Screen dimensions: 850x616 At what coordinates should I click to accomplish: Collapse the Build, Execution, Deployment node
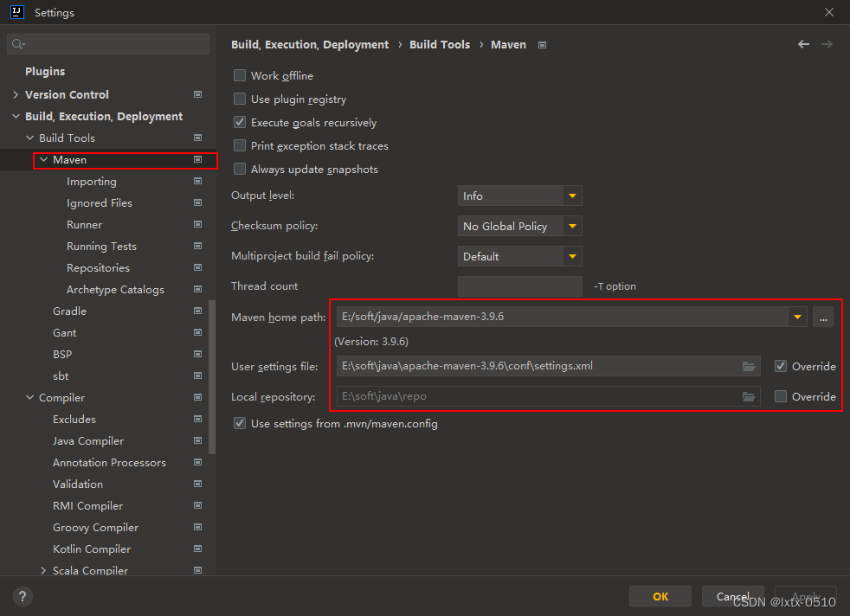(16, 116)
